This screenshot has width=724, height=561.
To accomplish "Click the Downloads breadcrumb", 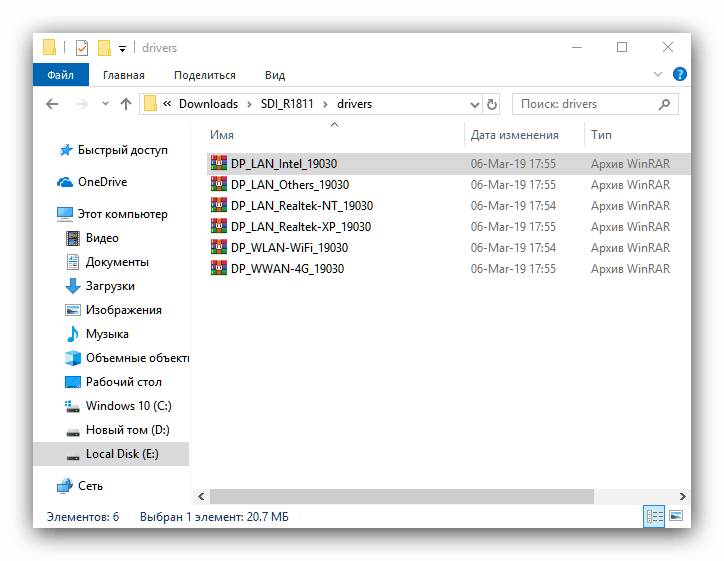I will click(x=208, y=104).
